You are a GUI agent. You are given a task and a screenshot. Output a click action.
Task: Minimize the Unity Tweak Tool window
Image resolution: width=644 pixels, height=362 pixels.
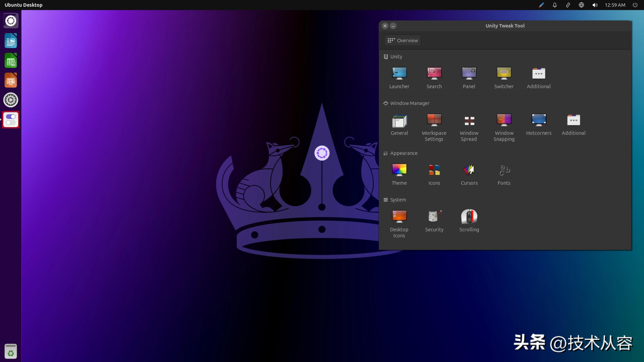coord(393,26)
